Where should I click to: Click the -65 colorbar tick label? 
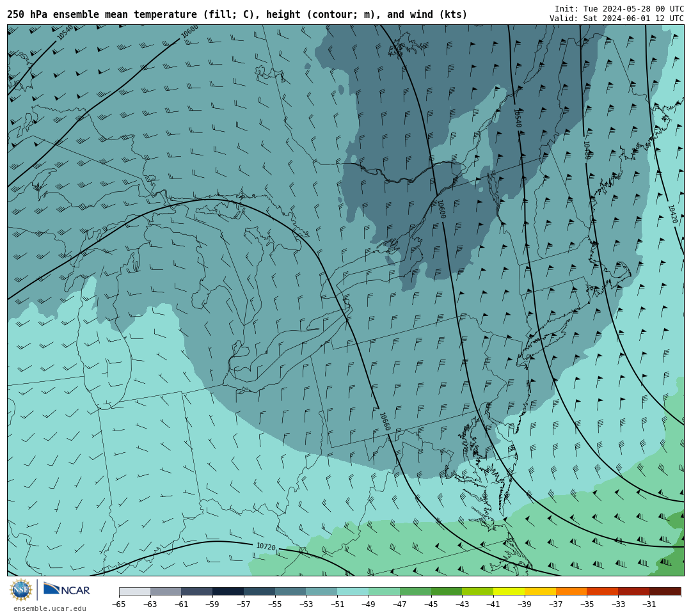pyautogui.click(x=118, y=604)
